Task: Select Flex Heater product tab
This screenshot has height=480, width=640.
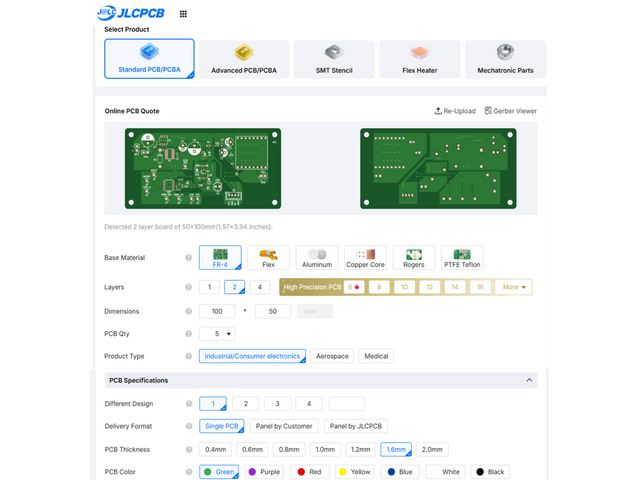Action: pyautogui.click(x=420, y=60)
